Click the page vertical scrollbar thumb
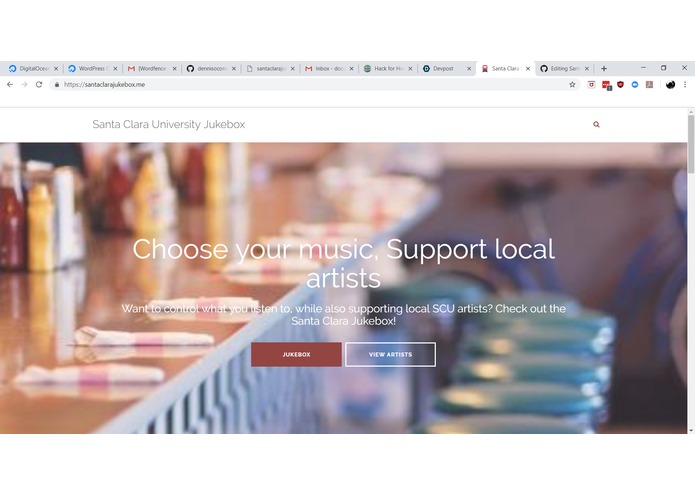This screenshot has height=494, width=695. pos(691,144)
